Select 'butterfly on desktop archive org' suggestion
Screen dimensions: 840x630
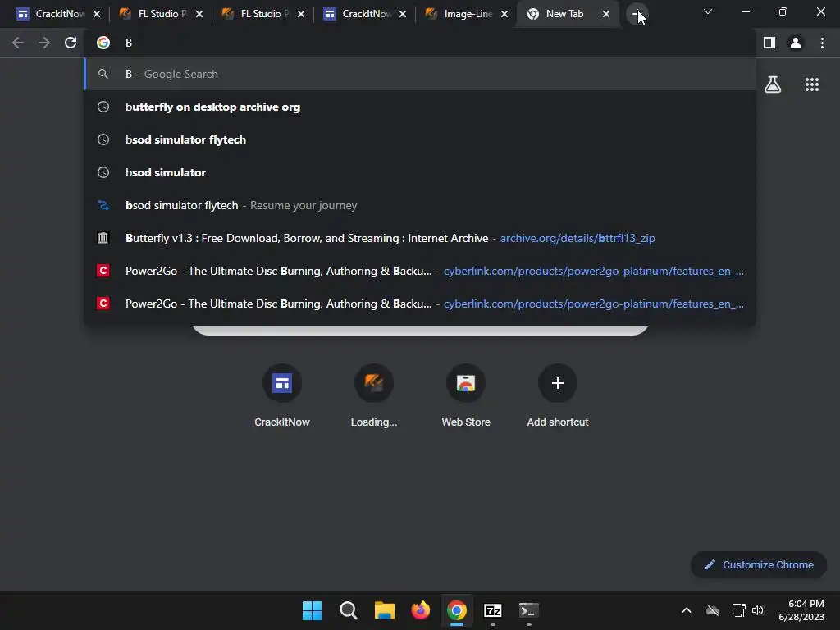coord(420,107)
